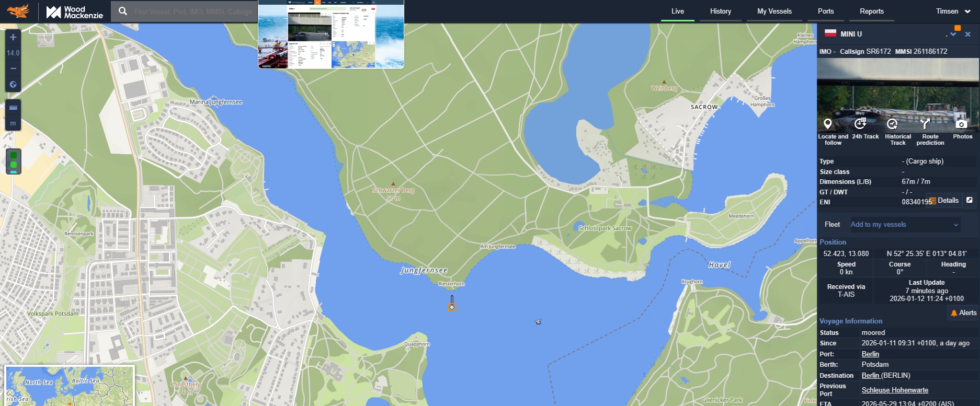This screenshot has width=980, height=406.
Task: Click the turquoise layer indicator
Action: (x=14, y=171)
